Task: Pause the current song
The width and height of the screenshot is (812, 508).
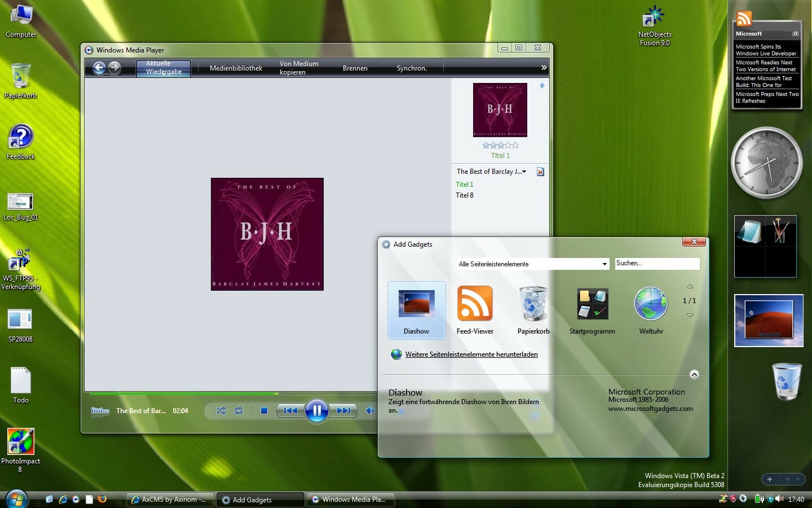Action: point(316,411)
